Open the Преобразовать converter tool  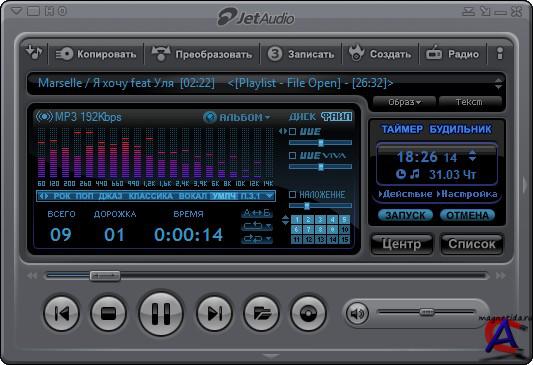tap(202, 54)
